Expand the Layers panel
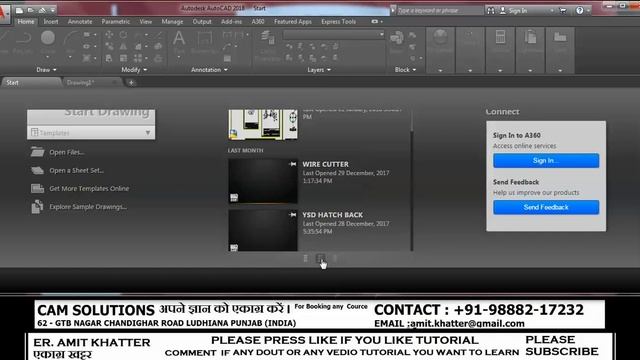 [x=319, y=70]
